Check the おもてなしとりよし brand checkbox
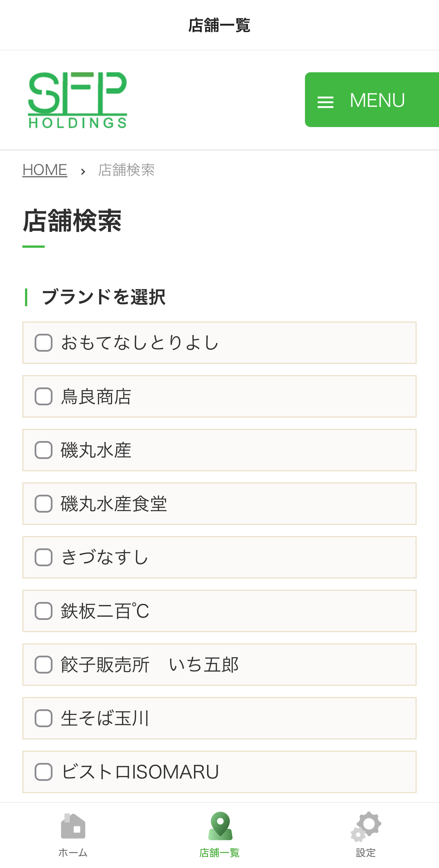This screenshot has width=439, height=868. point(44,343)
